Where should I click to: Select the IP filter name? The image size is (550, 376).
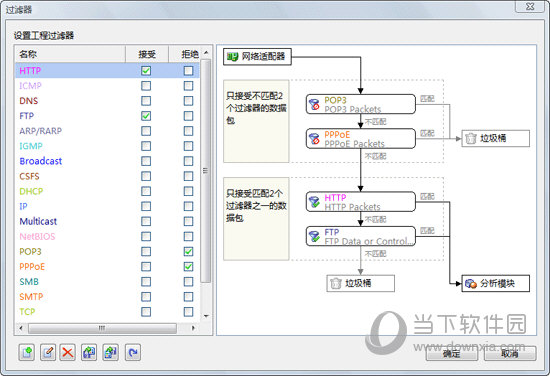[24, 206]
